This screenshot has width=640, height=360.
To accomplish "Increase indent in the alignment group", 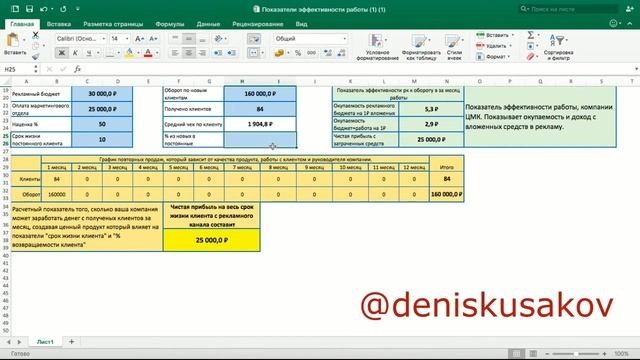I will pos(231,53).
